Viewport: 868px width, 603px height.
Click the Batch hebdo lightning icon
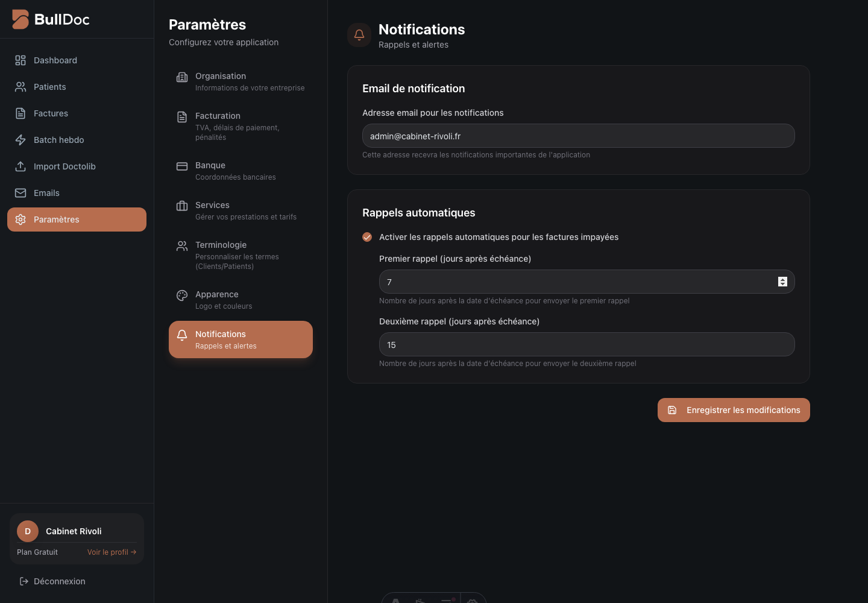[x=20, y=140]
